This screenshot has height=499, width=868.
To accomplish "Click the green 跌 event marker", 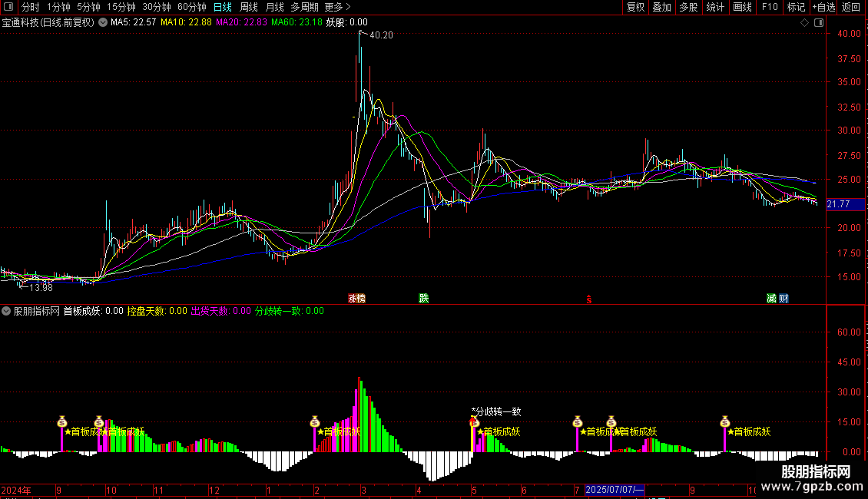I will [423, 299].
